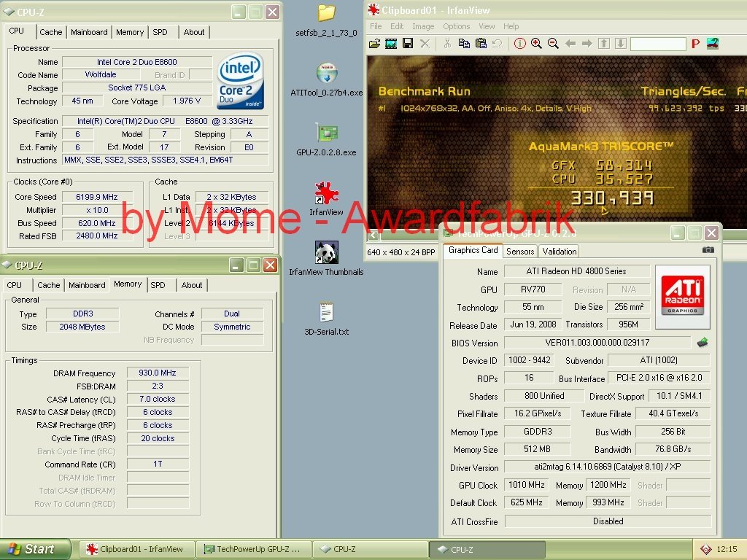This screenshot has width=747, height=560.
Task: Click the Slideshow icon in IrfanView toolbar
Action: (x=391, y=44)
